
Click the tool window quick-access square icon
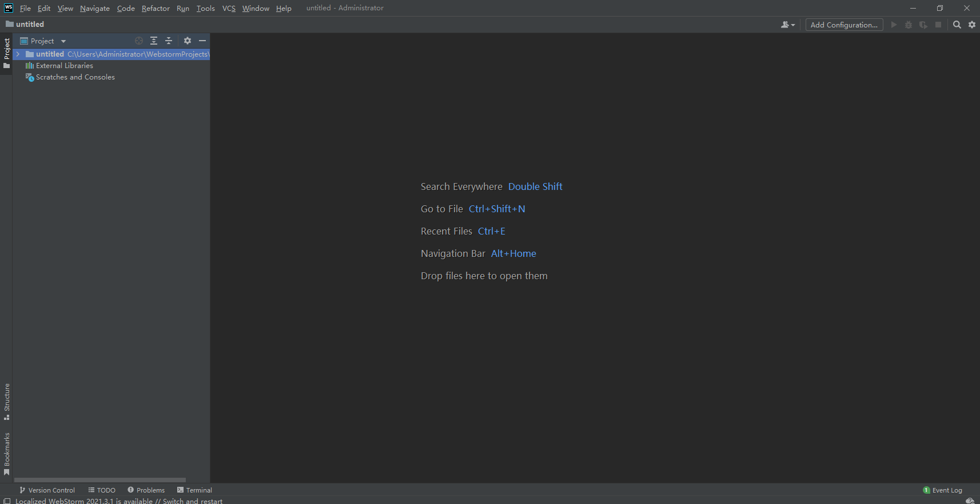(7, 501)
